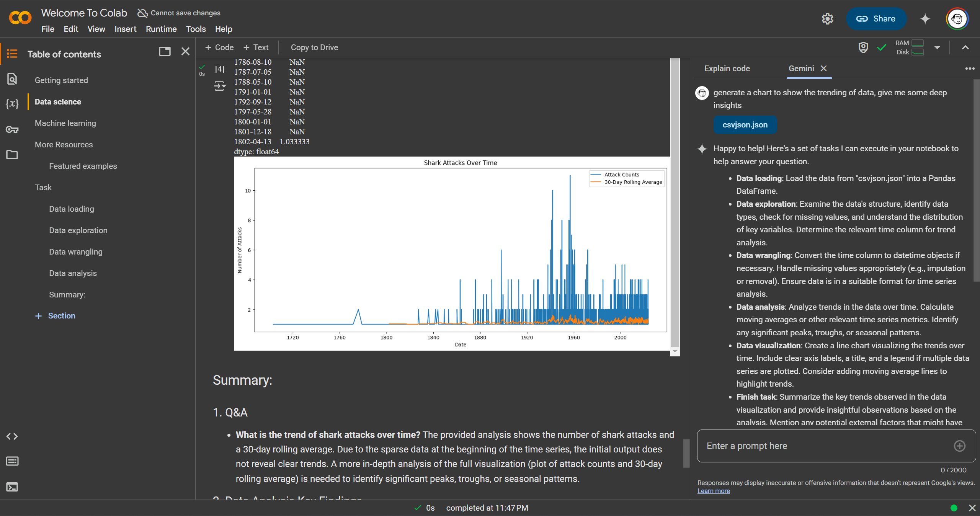
Task: Click the Copy to Drive button
Action: pos(314,47)
